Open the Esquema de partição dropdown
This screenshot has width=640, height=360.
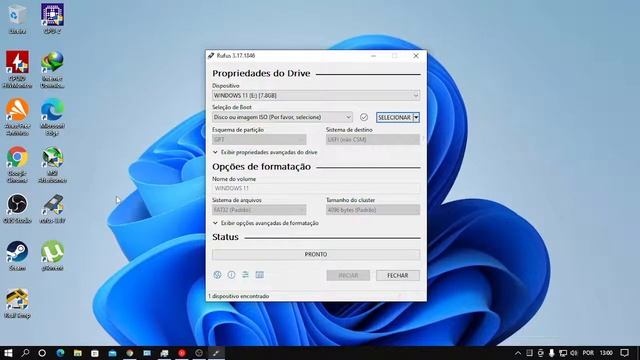coord(259,140)
